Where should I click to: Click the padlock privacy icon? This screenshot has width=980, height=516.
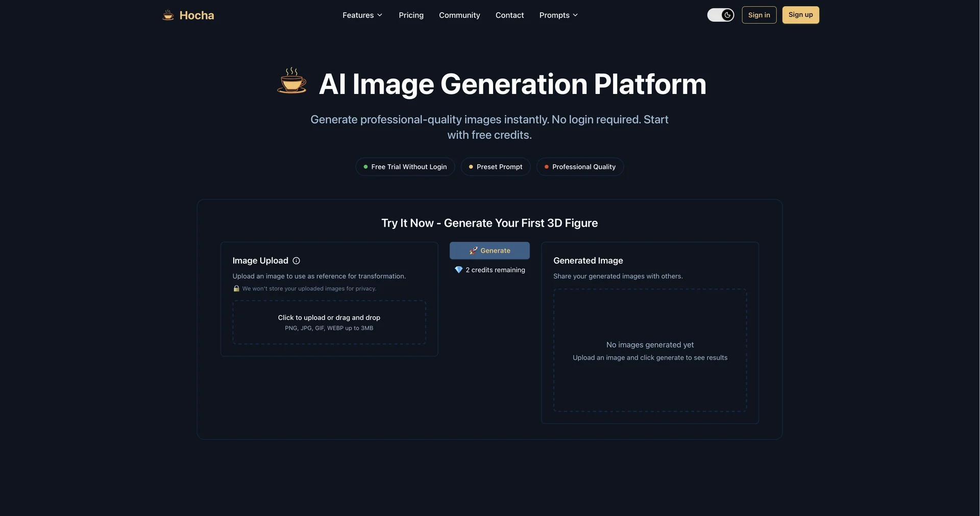click(236, 288)
